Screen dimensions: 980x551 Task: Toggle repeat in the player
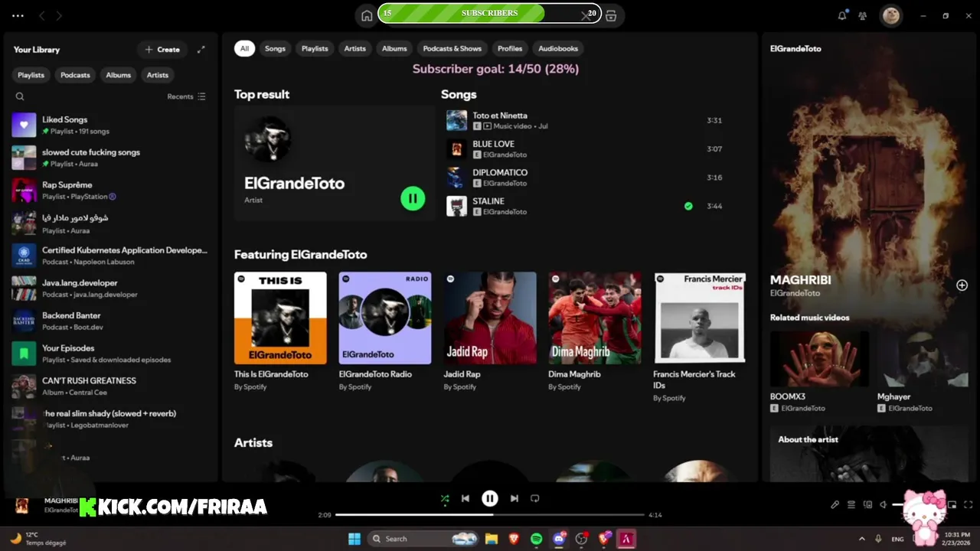tap(535, 498)
